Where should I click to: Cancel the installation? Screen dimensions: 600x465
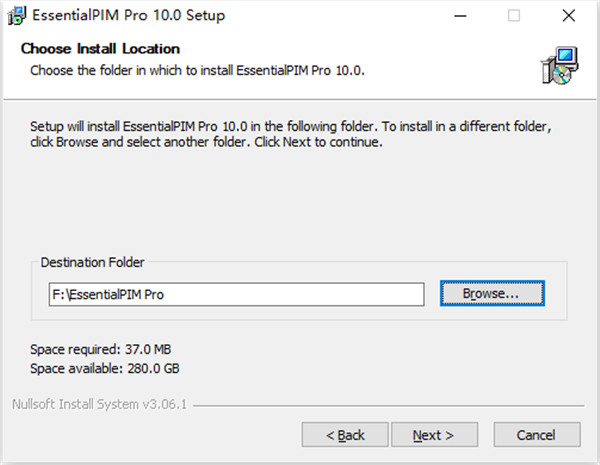(x=536, y=435)
